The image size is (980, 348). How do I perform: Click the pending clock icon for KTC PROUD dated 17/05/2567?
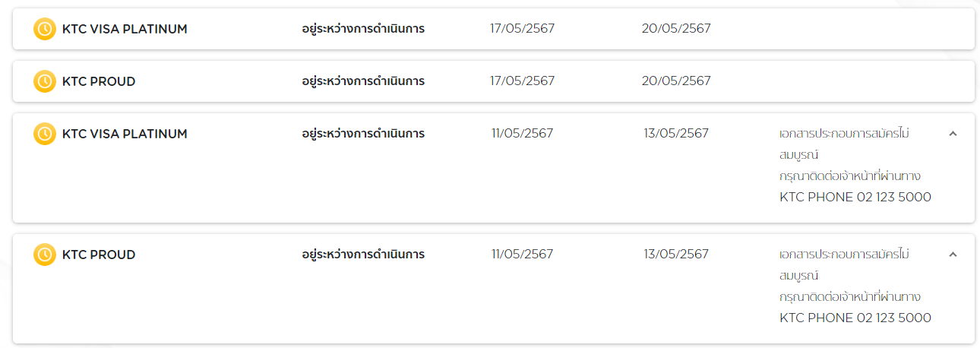pyautogui.click(x=45, y=81)
